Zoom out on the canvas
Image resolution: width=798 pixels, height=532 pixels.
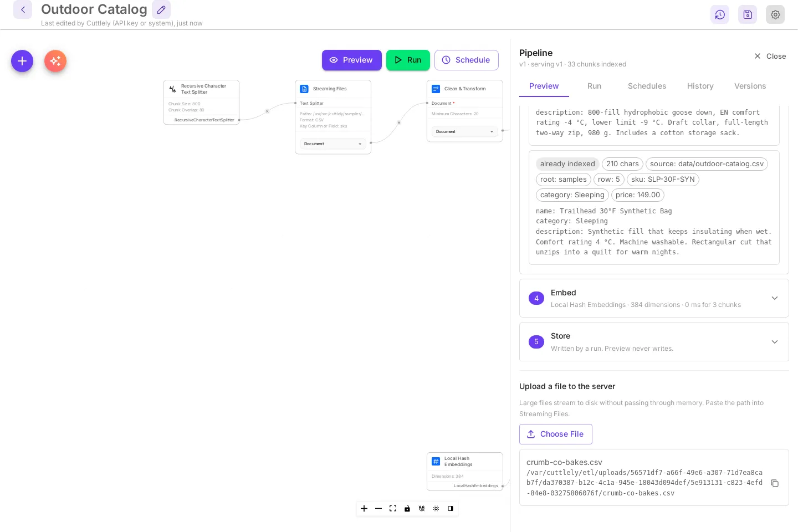(x=378, y=509)
